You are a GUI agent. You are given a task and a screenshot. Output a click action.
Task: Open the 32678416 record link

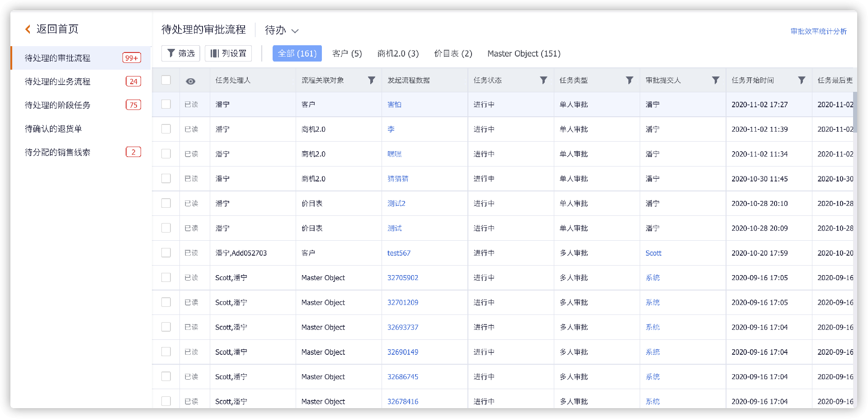(403, 401)
